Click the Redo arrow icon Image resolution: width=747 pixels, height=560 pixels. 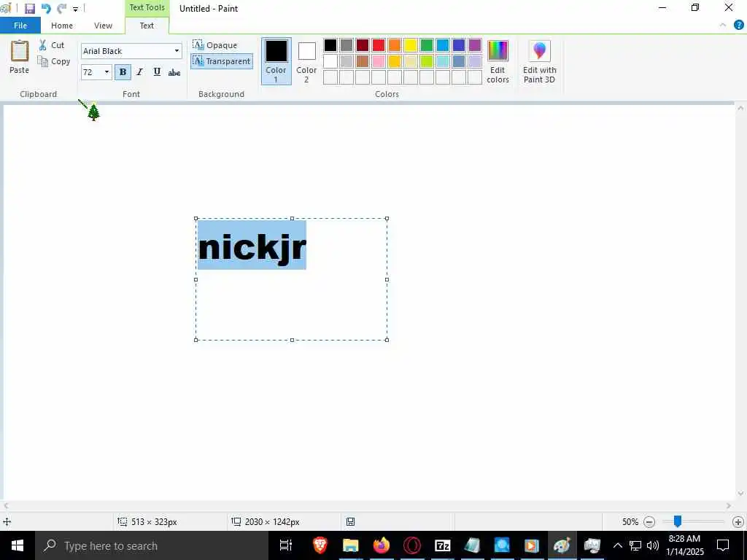click(61, 9)
